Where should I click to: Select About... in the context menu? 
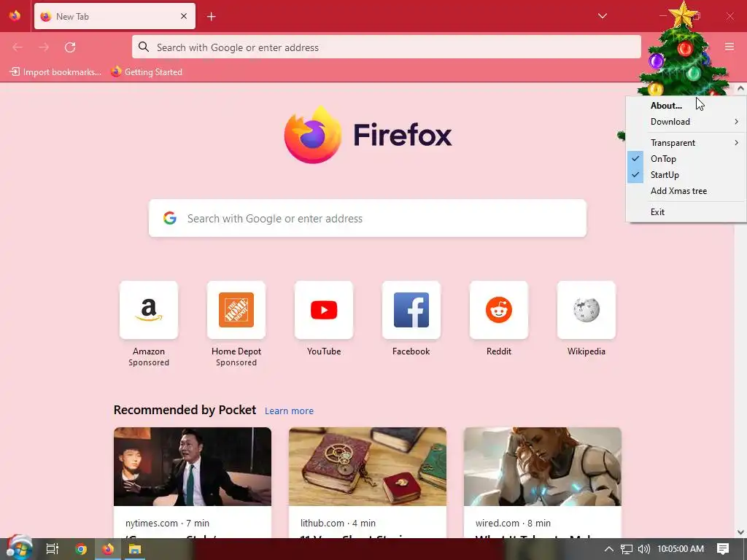(686, 106)
